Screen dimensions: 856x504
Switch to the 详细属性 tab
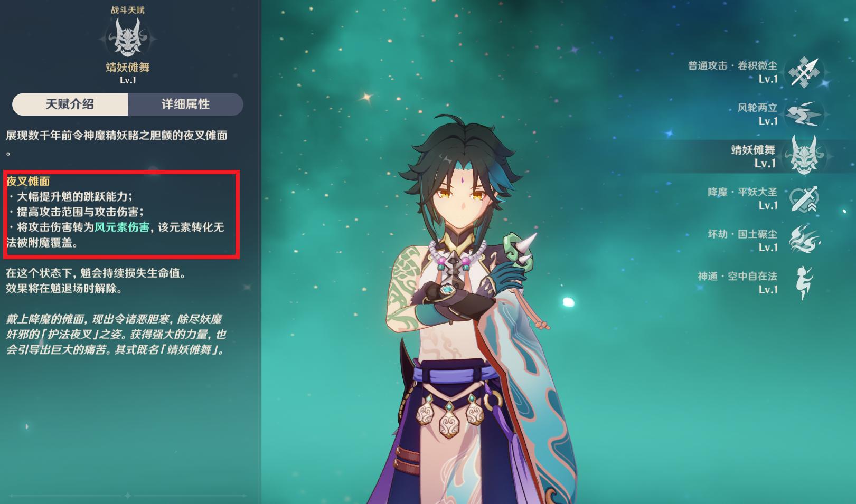point(185,104)
